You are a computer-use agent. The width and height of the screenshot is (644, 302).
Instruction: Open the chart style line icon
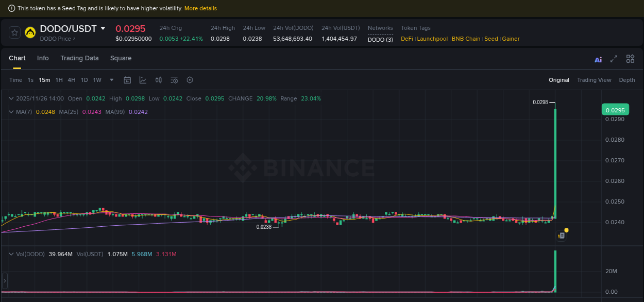[143, 80]
